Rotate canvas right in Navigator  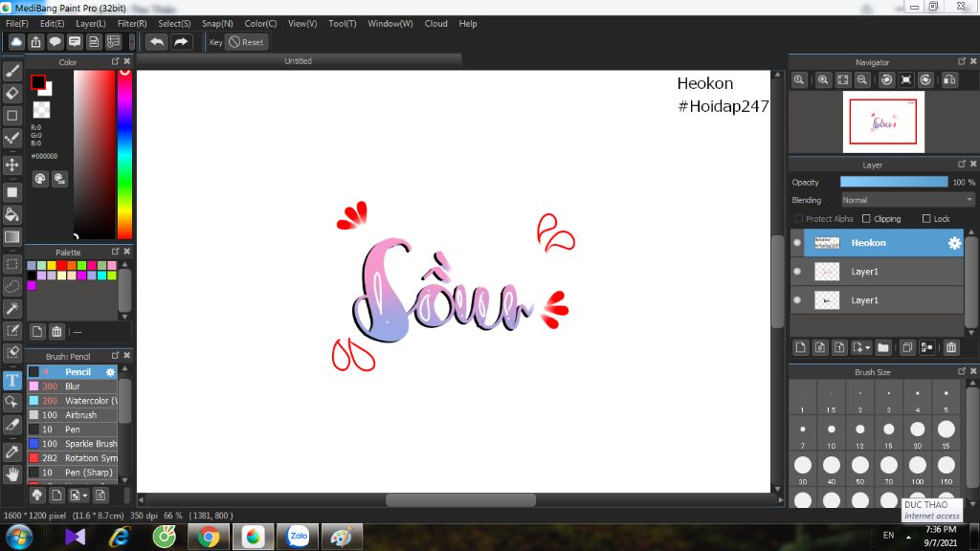(x=925, y=80)
